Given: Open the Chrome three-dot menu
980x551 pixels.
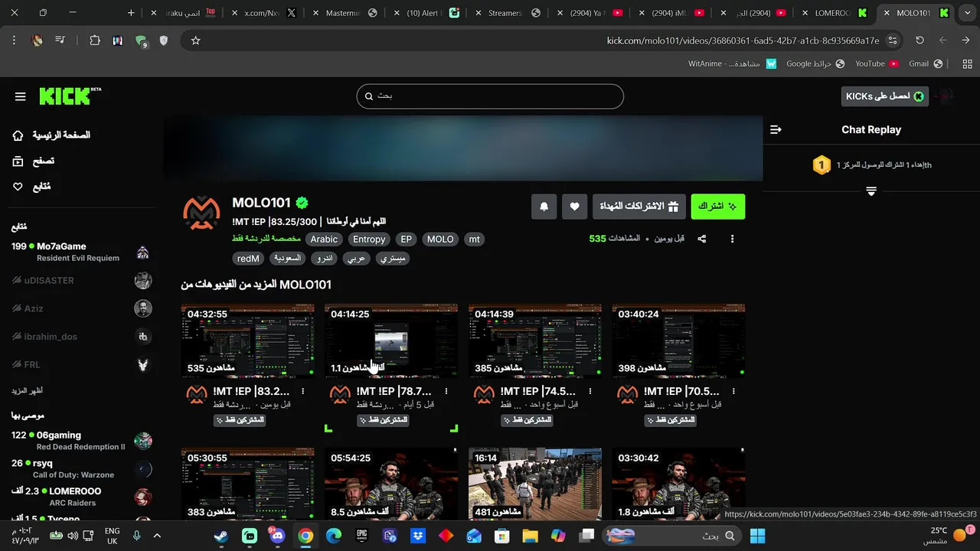Looking at the screenshot, I should [x=14, y=41].
